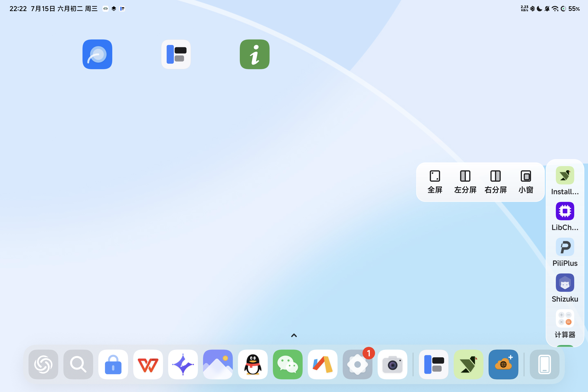
Task: Open LibCh... app in the sidebar
Action: click(x=565, y=216)
